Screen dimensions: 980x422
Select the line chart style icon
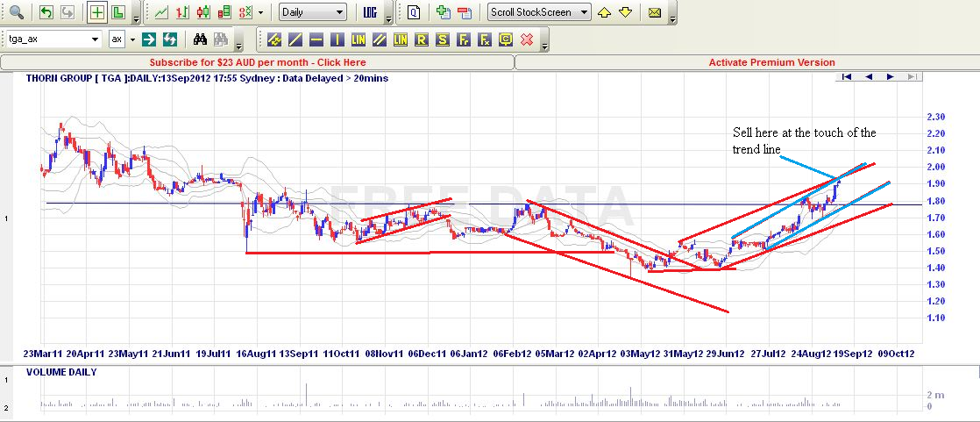pos(161,12)
